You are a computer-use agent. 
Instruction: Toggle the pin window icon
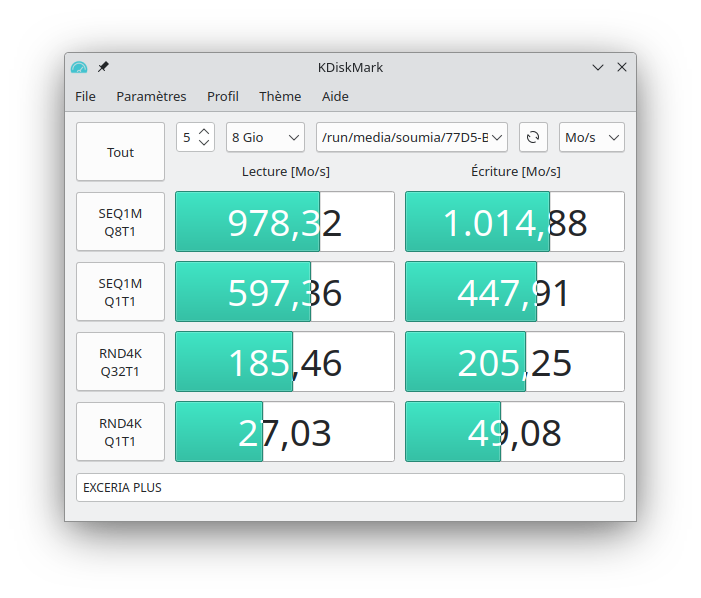103,67
